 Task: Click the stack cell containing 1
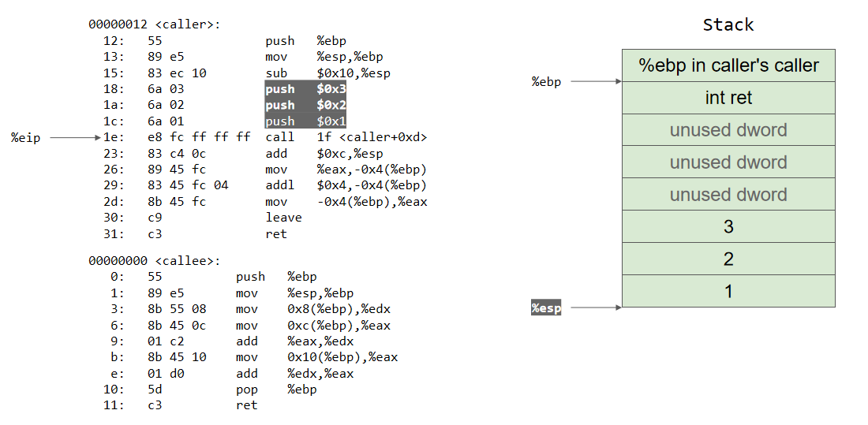pyautogui.click(x=728, y=292)
